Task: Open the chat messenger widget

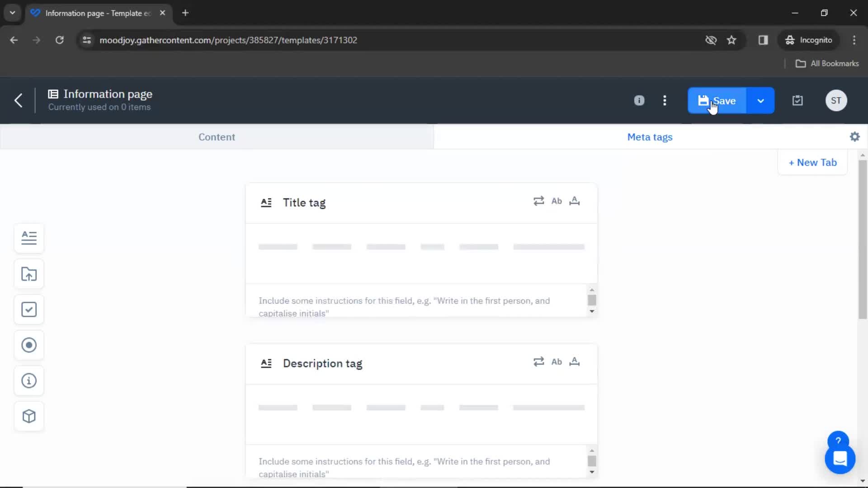Action: [x=840, y=459]
